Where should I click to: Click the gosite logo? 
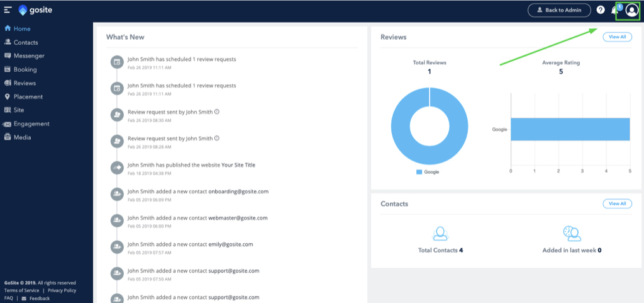pyautogui.click(x=35, y=10)
